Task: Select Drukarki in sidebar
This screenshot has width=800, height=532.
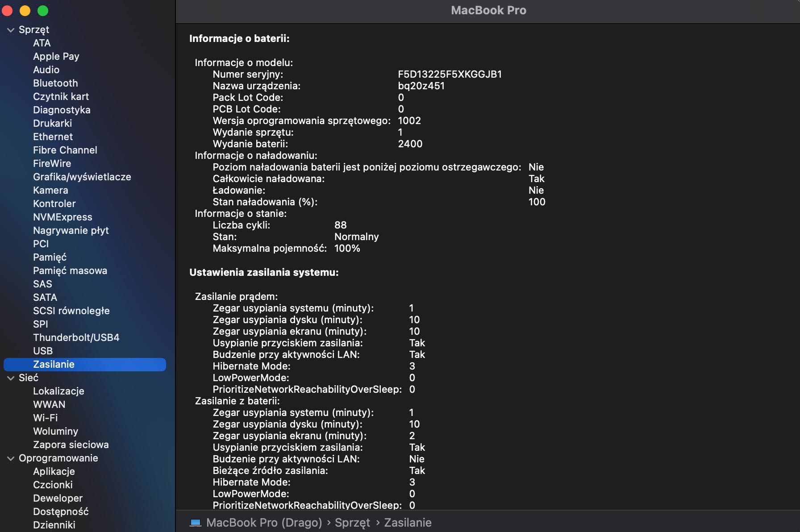Action: click(52, 123)
